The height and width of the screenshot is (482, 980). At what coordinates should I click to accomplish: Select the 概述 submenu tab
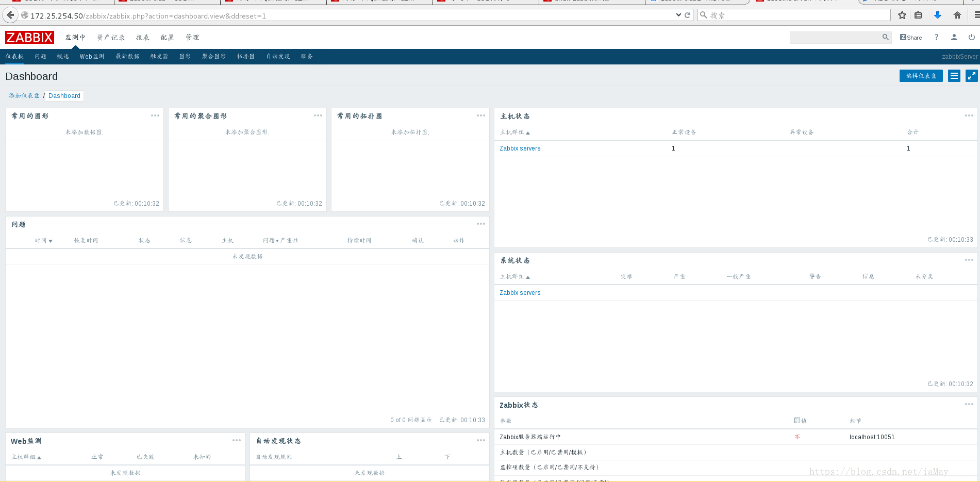(x=63, y=56)
